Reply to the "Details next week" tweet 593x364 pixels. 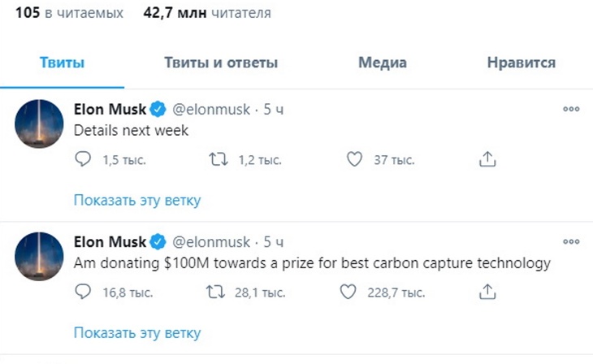[x=83, y=160]
